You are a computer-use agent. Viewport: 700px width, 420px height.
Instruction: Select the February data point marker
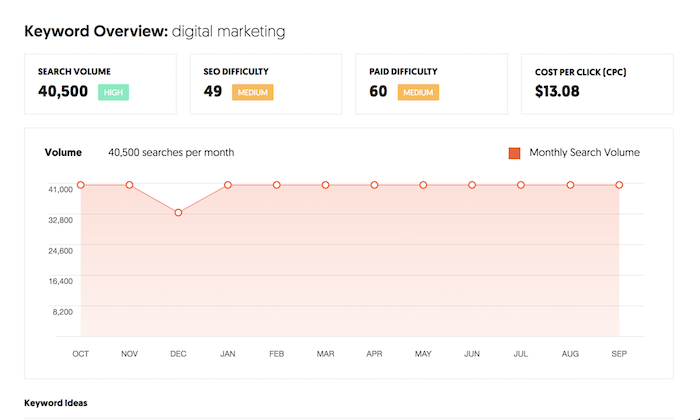pyautogui.click(x=277, y=185)
